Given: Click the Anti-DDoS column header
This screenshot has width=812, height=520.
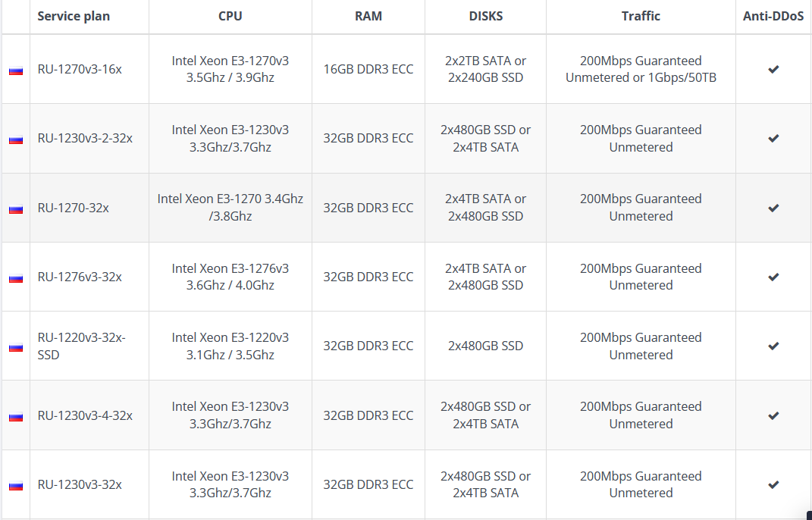Looking at the screenshot, I should pos(773,16).
